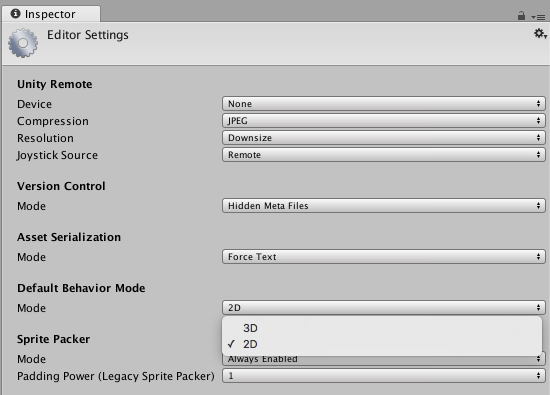The image size is (550, 395).
Task: Click the Inspector lock icon
Action: pos(521,16)
